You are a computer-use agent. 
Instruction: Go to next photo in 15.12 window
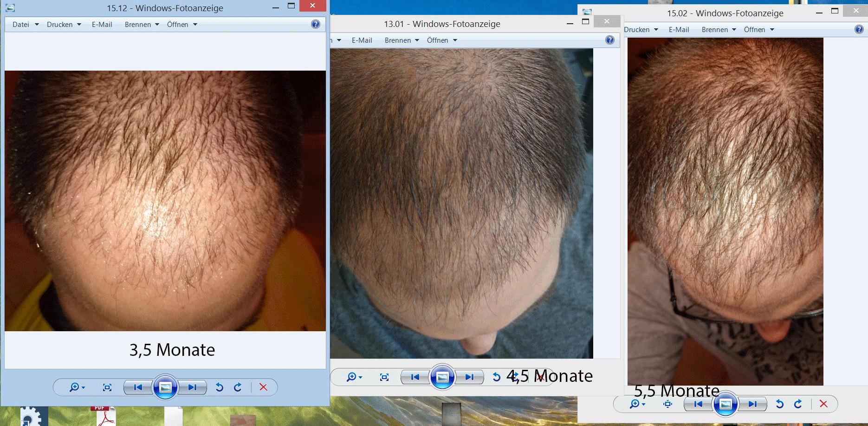192,387
